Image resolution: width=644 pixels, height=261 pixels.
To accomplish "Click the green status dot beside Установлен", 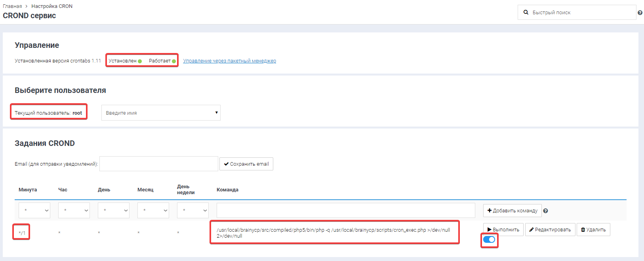I will (140, 61).
